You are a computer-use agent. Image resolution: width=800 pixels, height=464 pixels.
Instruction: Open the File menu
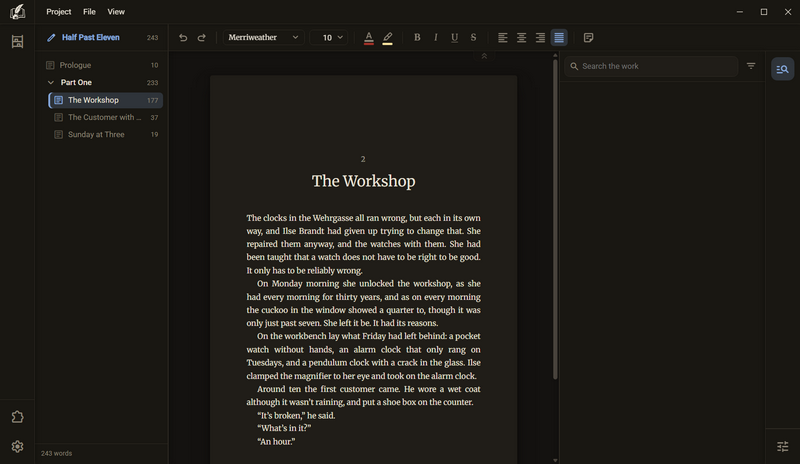pos(89,11)
